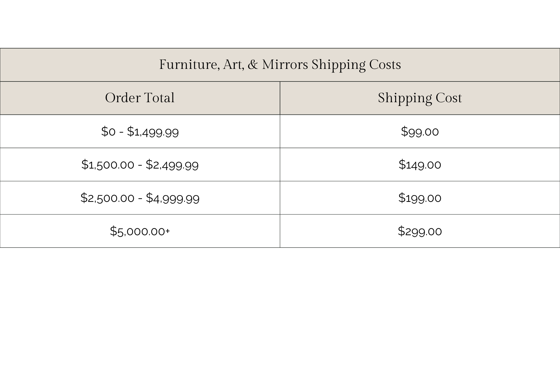The image size is (560, 392).
Task: Select the "Shipping Cost" column header
Action: tap(420, 98)
